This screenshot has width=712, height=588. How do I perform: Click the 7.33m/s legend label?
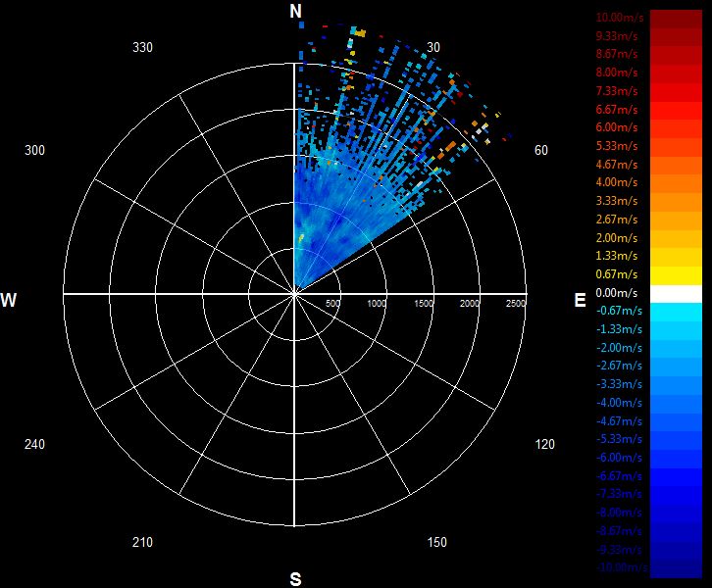[x=617, y=91]
